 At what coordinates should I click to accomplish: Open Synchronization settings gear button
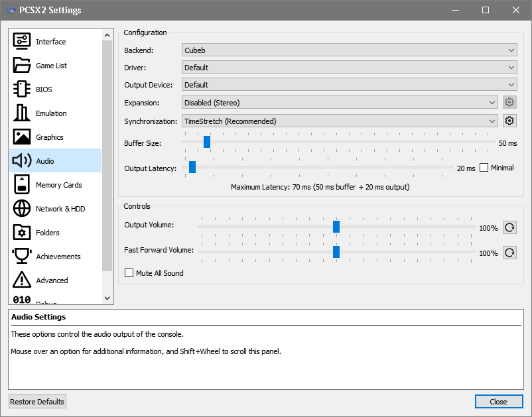click(x=509, y=121)
